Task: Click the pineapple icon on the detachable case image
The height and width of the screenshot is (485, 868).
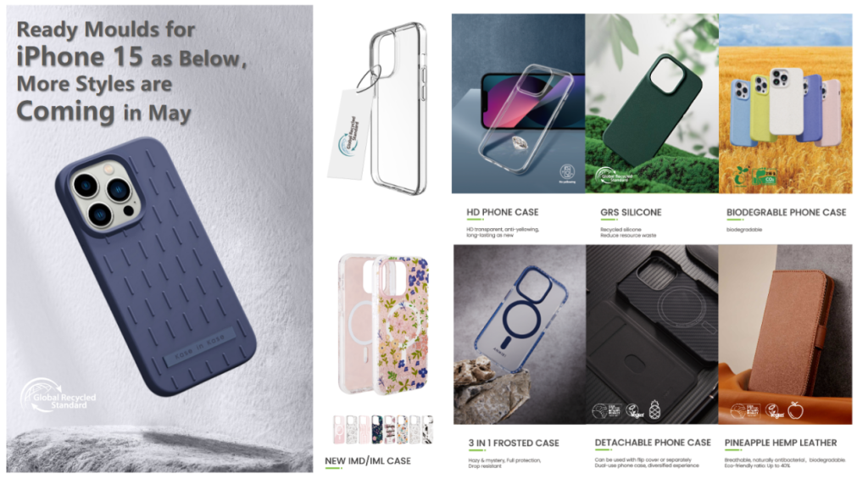Action: tap(654, 410)
